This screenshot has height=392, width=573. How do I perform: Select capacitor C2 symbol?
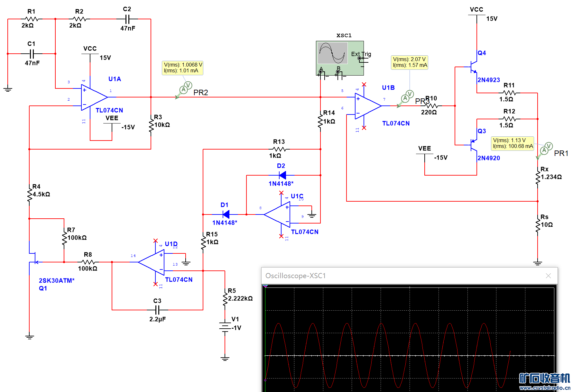127,19
